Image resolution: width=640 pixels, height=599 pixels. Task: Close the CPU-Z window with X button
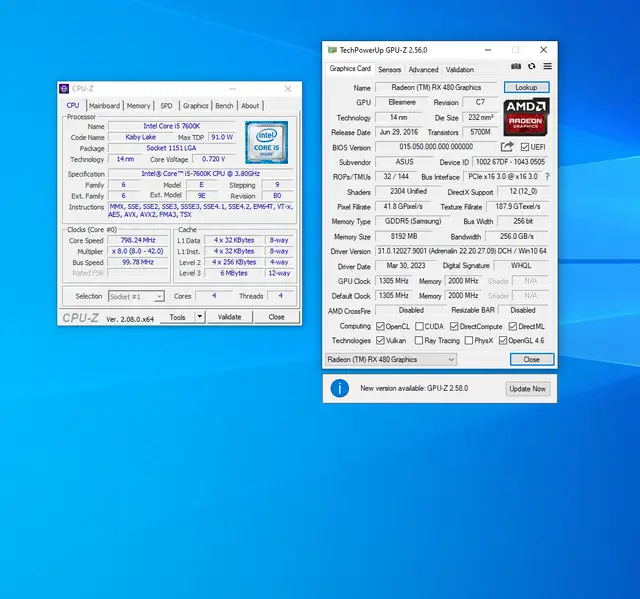[288, 89]
